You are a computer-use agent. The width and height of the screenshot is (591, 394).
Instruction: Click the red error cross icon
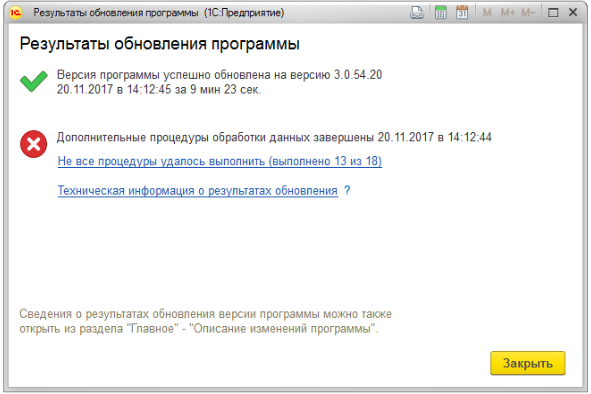click(x=34, y=144)
